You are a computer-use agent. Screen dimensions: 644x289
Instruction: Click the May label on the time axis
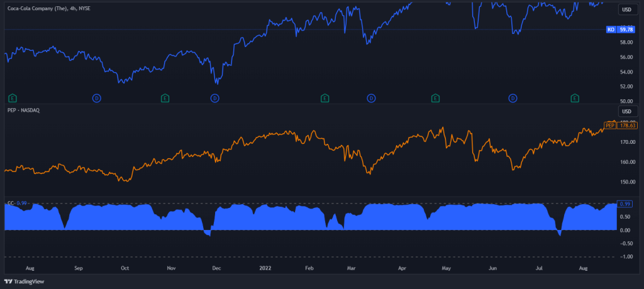point(447,268)
